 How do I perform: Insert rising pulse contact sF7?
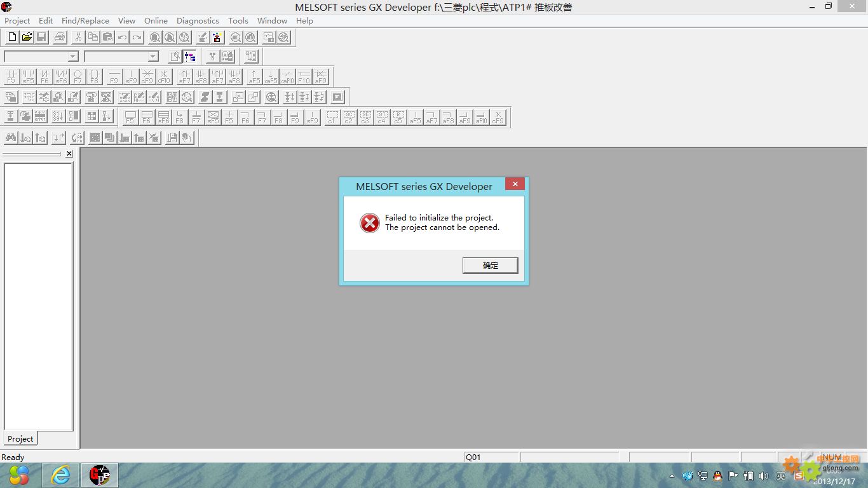pyautogui.click(x=184, y=77)
